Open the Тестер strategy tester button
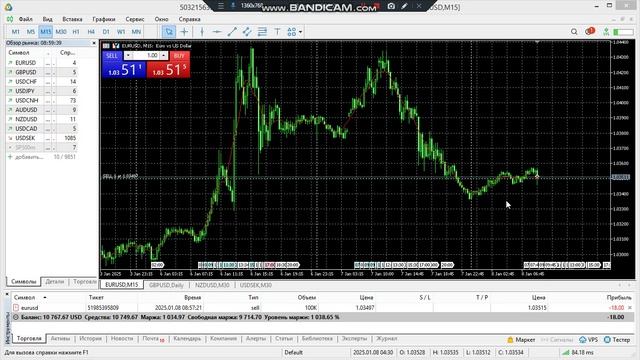This screenshot has height=360, width=640. (x=617, y=340)
